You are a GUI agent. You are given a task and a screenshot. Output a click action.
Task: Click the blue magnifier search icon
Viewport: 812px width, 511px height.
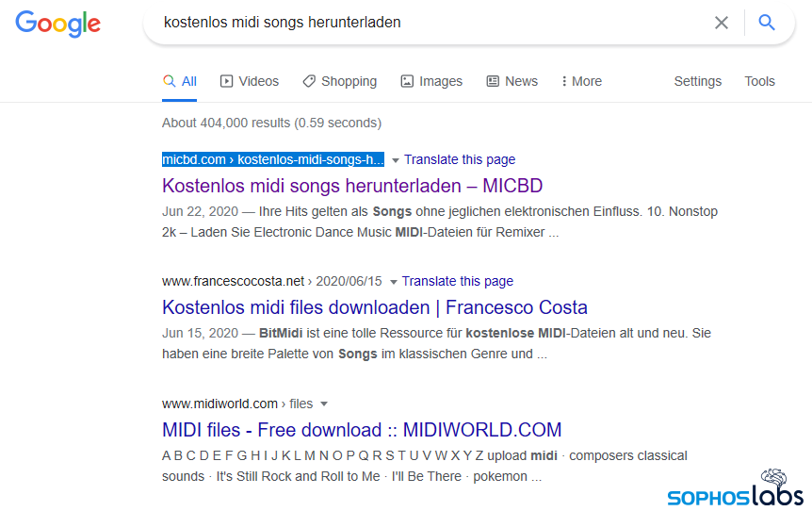[x=767, y=23]
